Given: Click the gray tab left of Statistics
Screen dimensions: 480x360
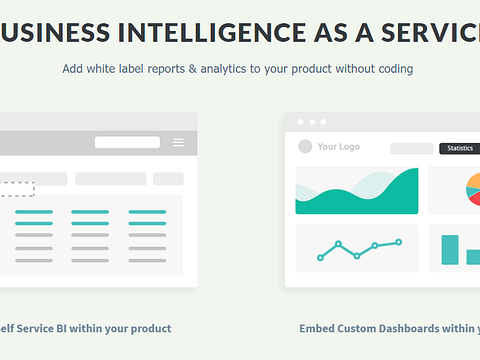Looking at the screenshot, I should (x=412, y=149).
